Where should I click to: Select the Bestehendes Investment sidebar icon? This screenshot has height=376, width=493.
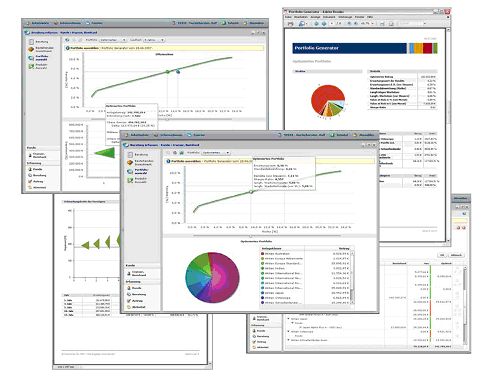coord(130,163)
